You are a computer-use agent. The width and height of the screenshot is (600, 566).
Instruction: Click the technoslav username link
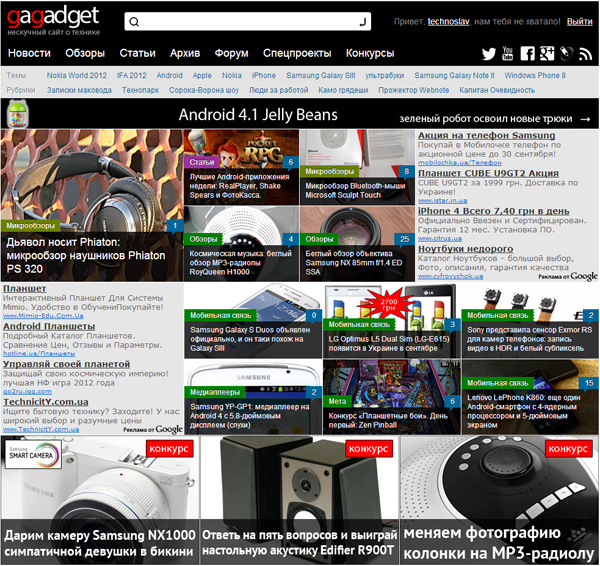tap(448, 21)
